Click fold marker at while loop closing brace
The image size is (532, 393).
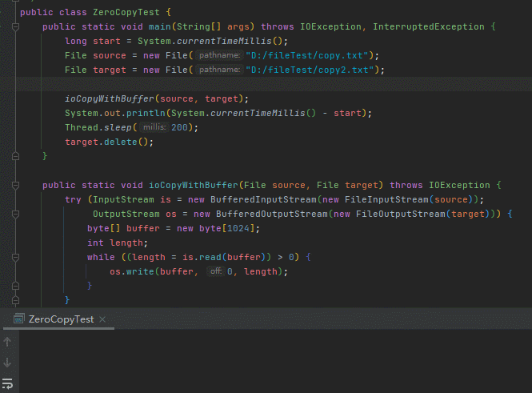[15, 286]
